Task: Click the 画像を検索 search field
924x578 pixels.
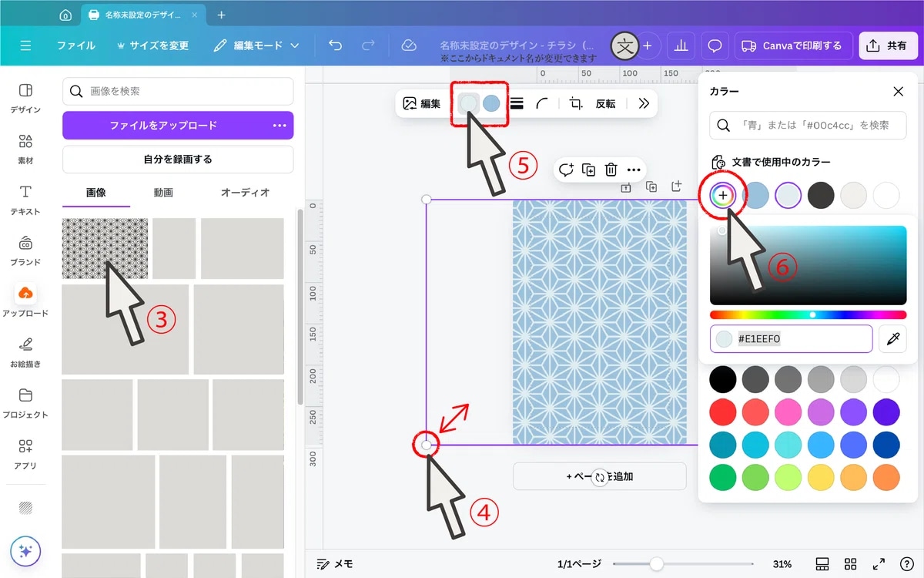Action: point(178,91)
